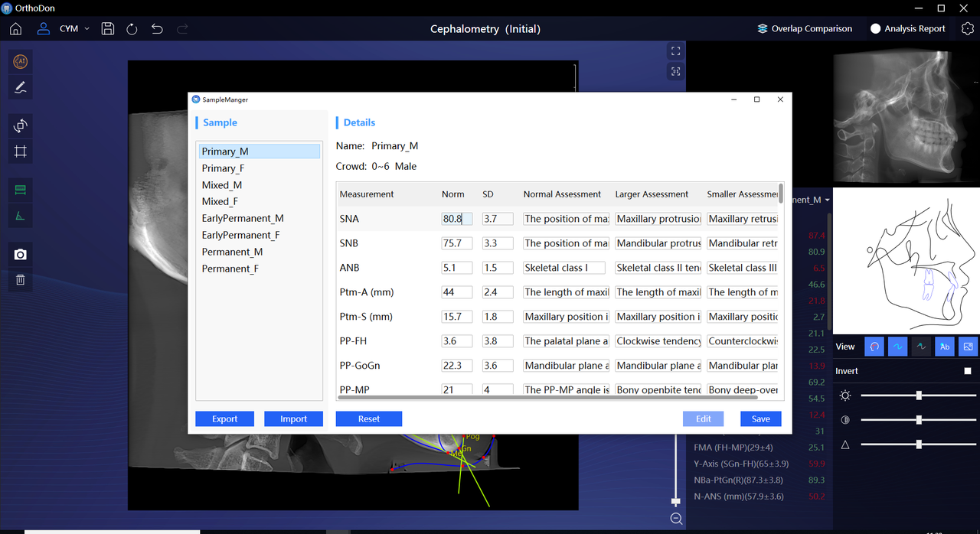The height and width of the screenshot is (534, 980).
Task: Select the Mixed_F sample
Action: [259, 201]
